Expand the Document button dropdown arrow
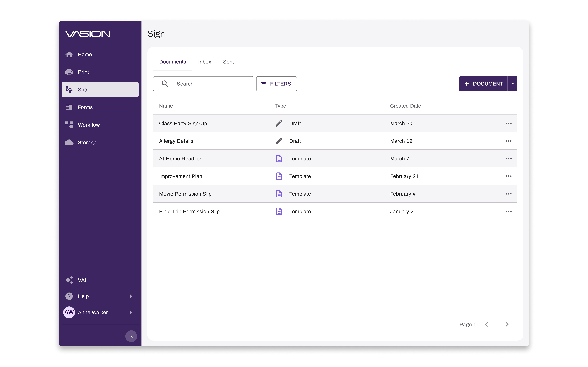 tap(512, 83)
